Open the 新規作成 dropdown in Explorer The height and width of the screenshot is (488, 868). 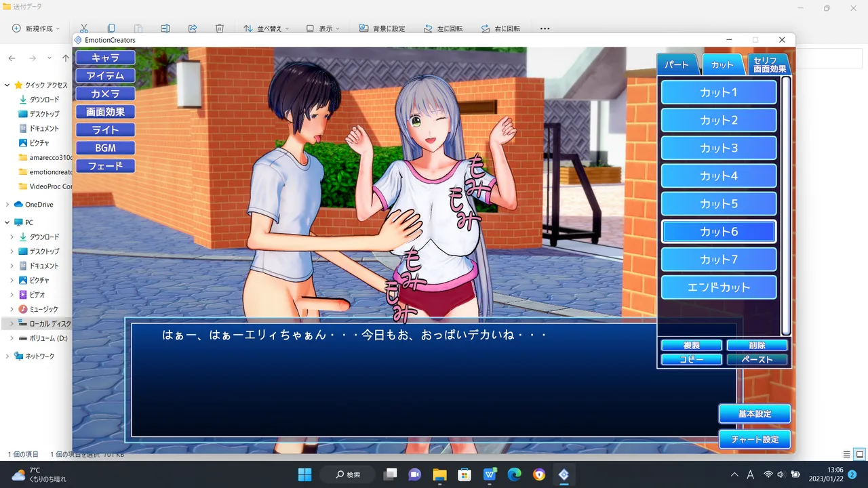pyautogui.click(x=36, y=28)
